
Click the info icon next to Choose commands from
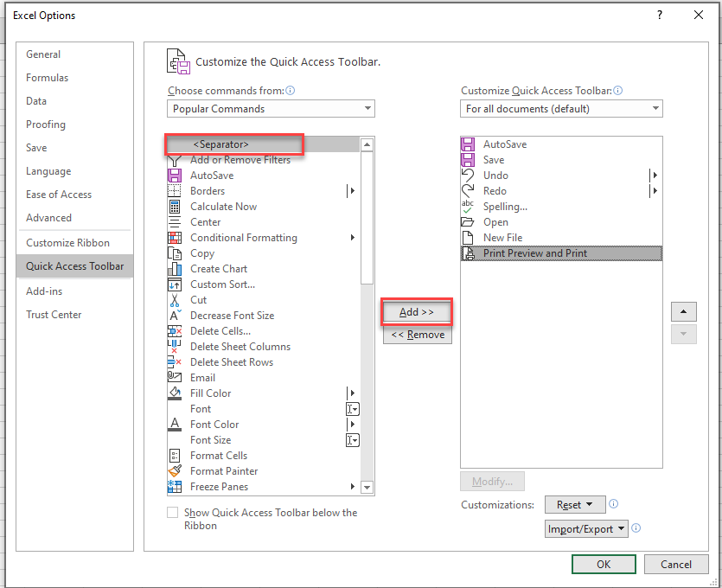pos(290,90)
